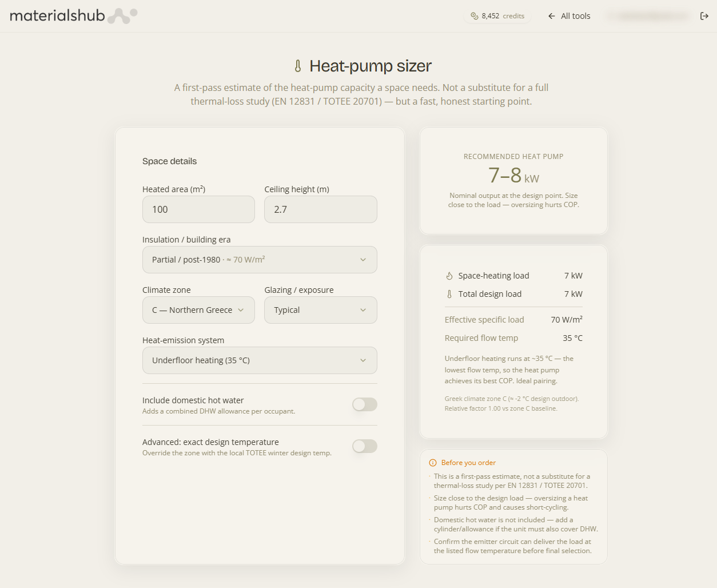Turn on Advanced exact design temperature toggle
The height and width of the screenshot is (588, 717).
[365, 446]
